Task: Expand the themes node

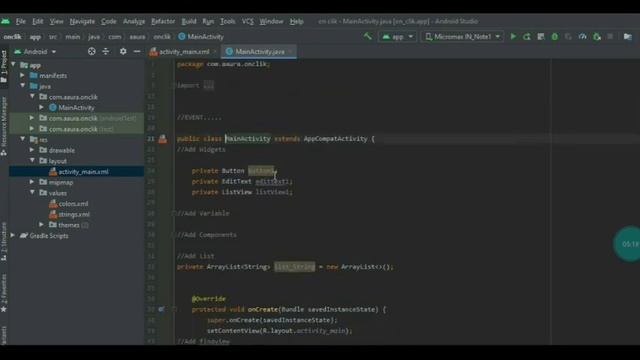Action: pos(41,224)
